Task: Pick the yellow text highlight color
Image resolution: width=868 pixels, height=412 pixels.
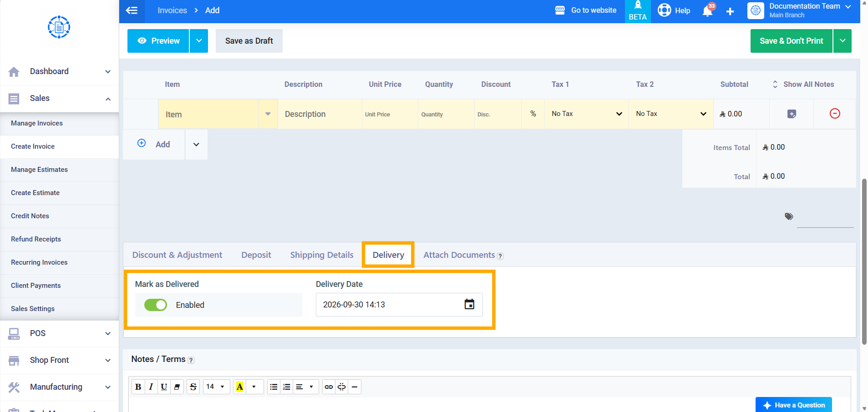Action: click(239, 387)
